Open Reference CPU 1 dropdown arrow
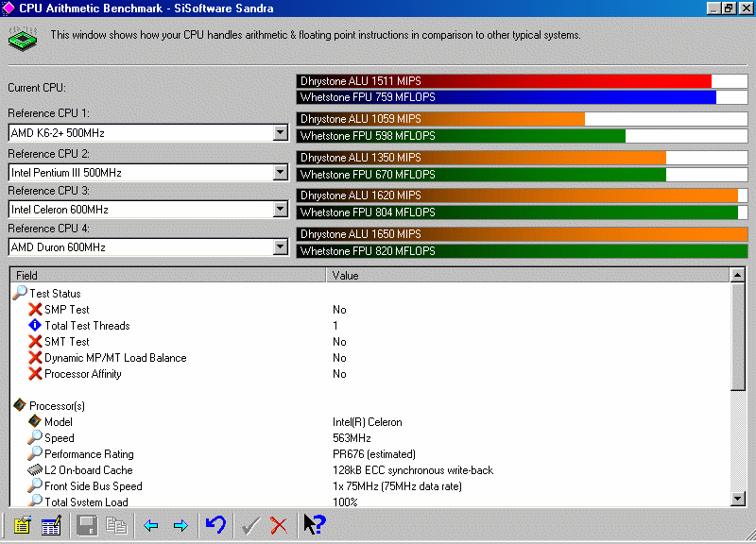The height and width of the screenshot is (544, 756). click(x=280, y=132)
